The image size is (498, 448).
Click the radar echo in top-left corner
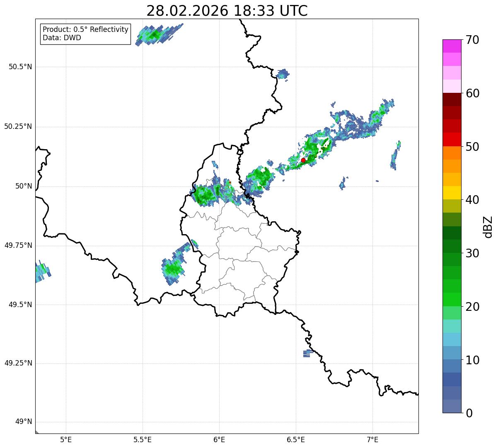(159, 34)
